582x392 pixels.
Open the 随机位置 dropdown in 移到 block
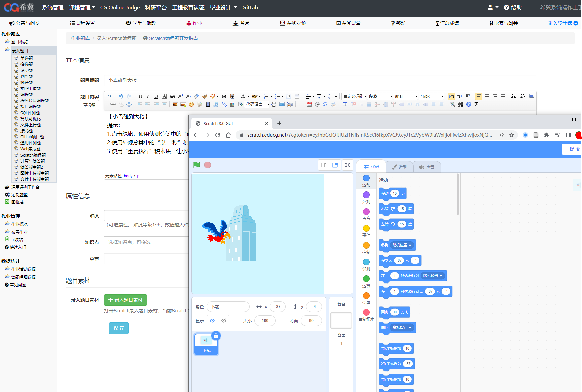(402, 245)
